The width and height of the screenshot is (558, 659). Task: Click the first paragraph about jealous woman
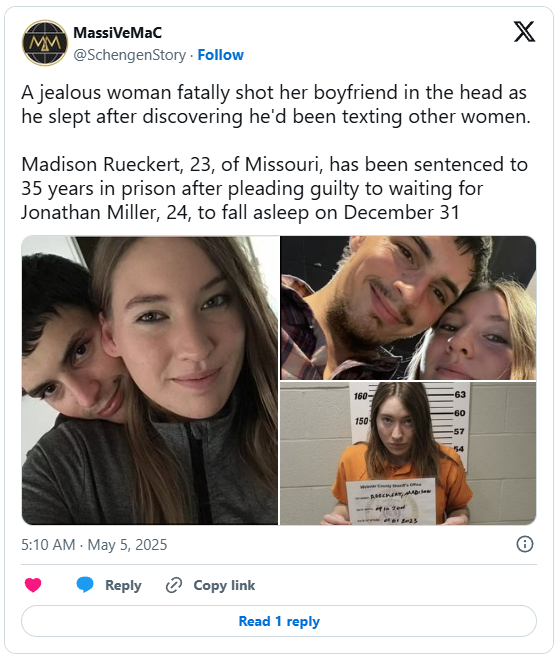pyautogui.click(x=276, y=104)
